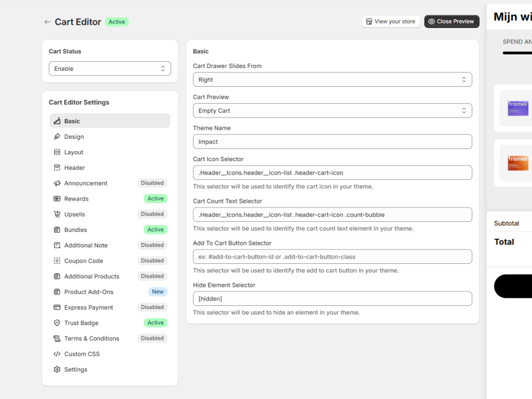Click the Coupon Code icon
This screenshot has height=399, width=532.
(57, 261)
